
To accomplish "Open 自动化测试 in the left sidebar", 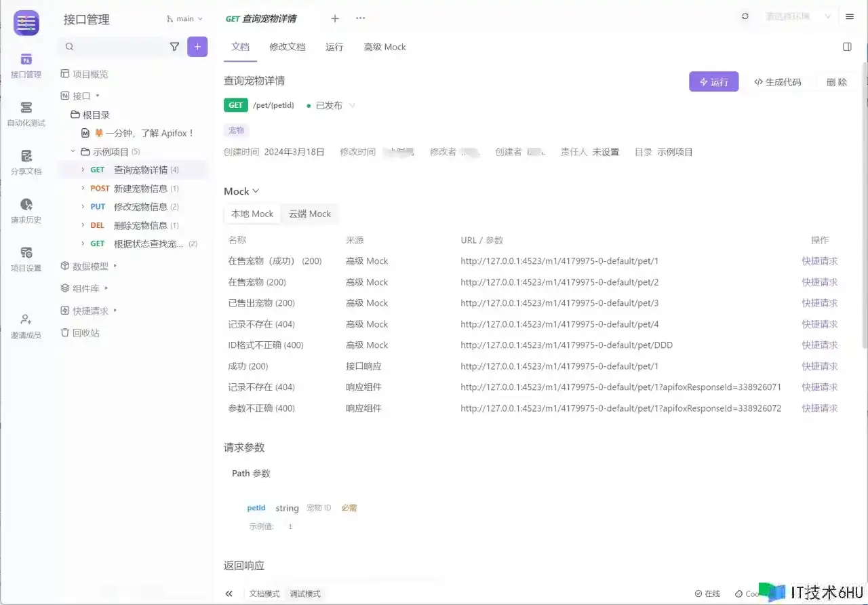I will tap(26, 113).
